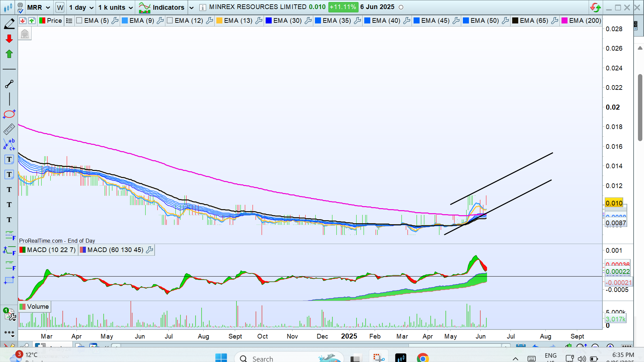The height and width of the screenshot is (362, 644).
Task: Click the taskbar Search box
Action: point(289,358)
